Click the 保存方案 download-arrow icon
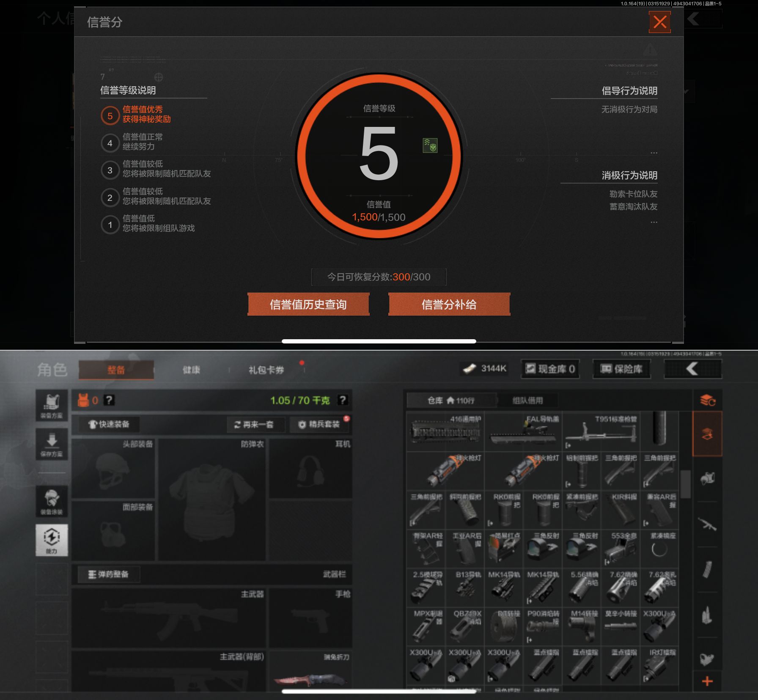758x700 pixels. click(52, 444)
